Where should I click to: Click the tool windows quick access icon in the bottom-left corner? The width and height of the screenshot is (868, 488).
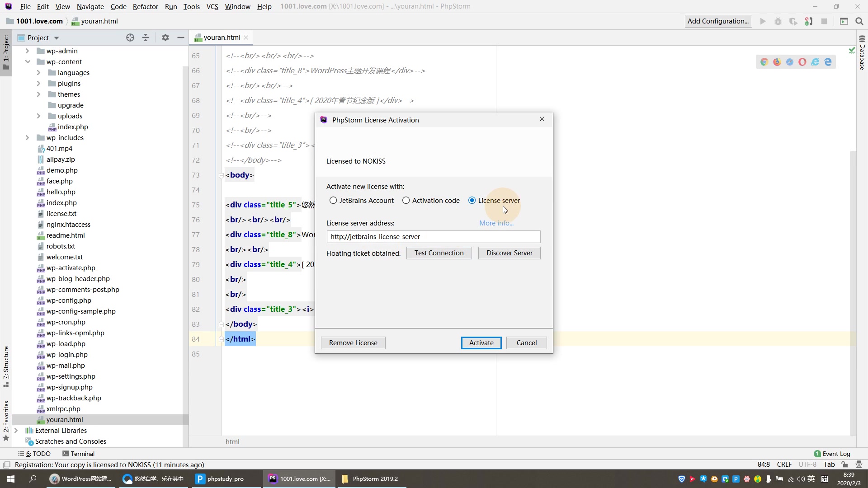pos(7,465)
